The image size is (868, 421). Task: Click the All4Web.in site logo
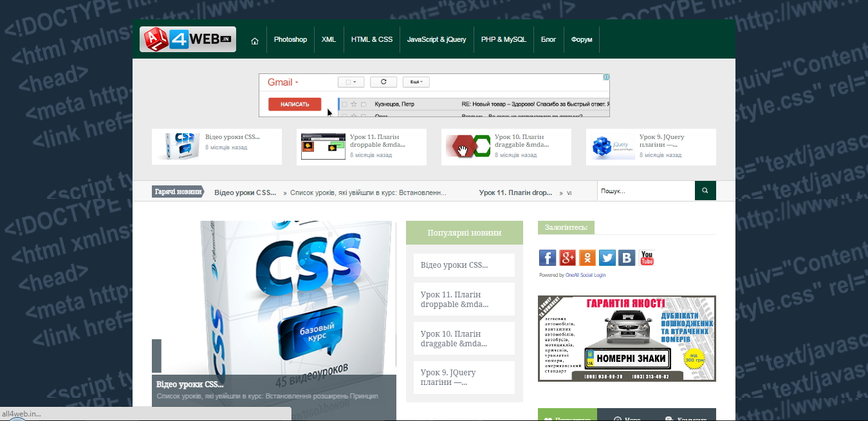(x=188, y=39)
